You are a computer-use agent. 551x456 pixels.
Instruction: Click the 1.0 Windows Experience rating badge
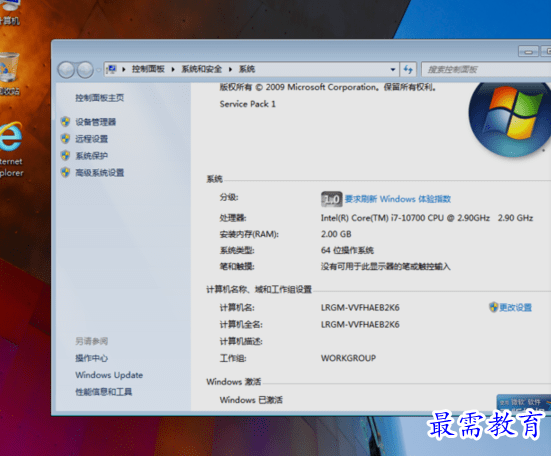click(331, 199)
